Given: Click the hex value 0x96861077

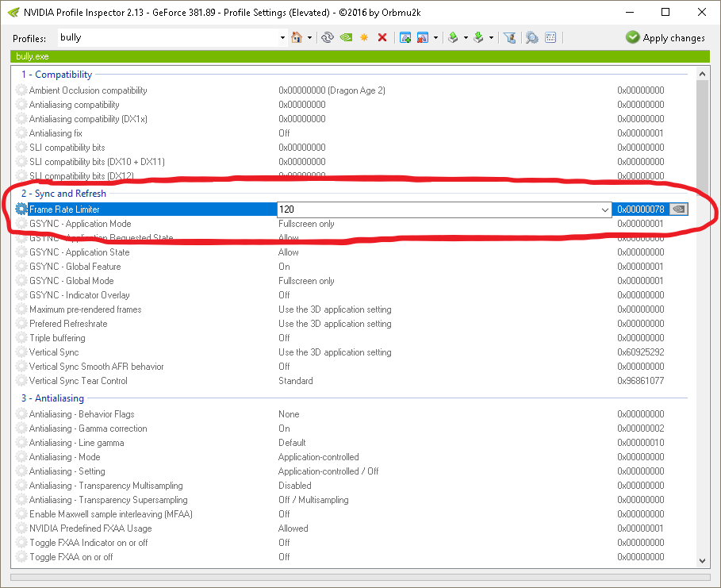Looking at the screenshot, I should pos(641,381).
